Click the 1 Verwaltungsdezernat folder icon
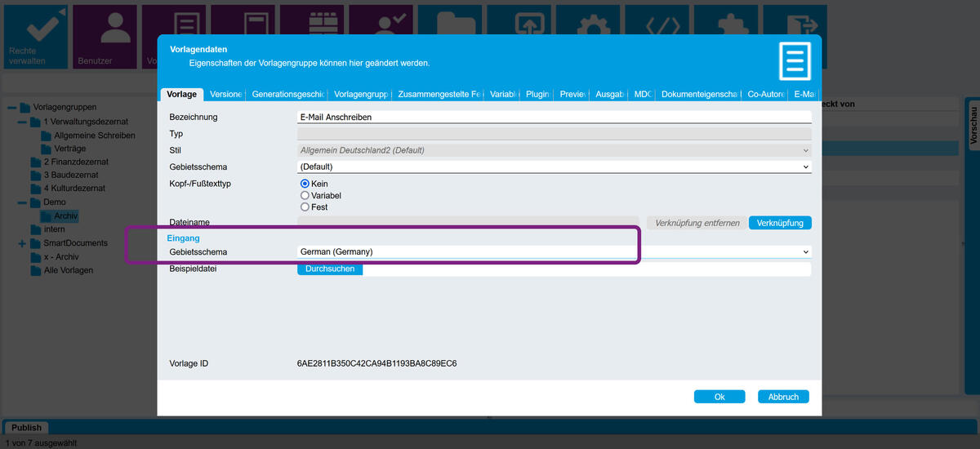 tap(36, 122)
